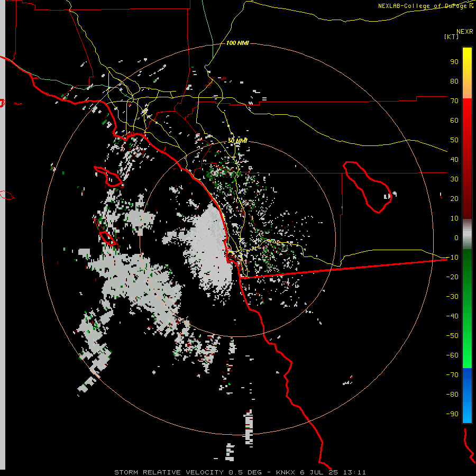Click the -90 value on velocity scale
Screen dimensions: 476x476
point(452,414)
